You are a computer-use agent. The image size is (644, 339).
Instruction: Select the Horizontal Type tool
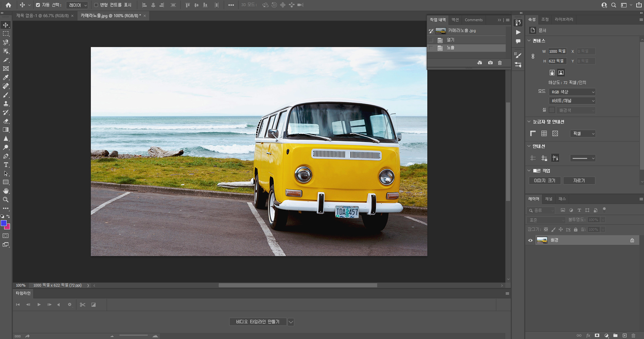coord(6,165)
